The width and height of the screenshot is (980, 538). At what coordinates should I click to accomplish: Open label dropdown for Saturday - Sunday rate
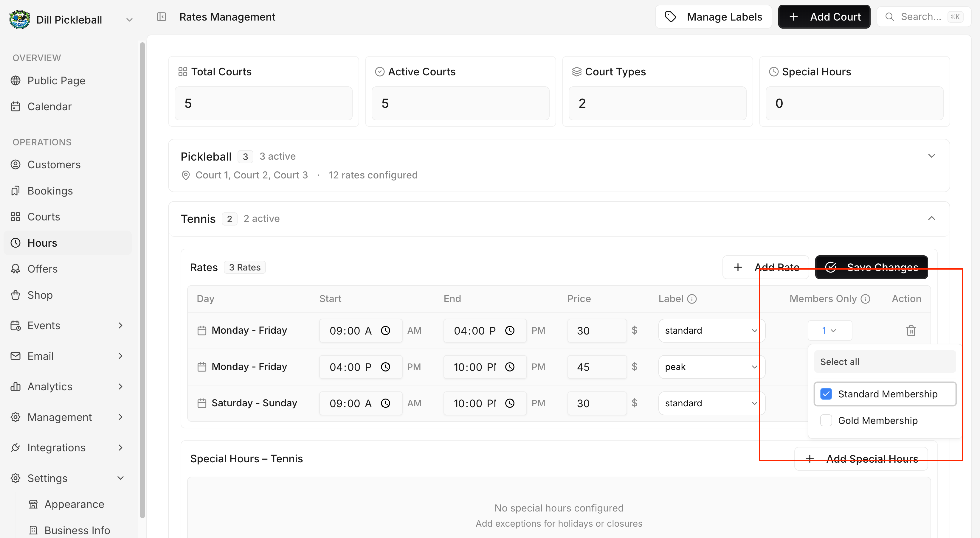click(711, 403)
